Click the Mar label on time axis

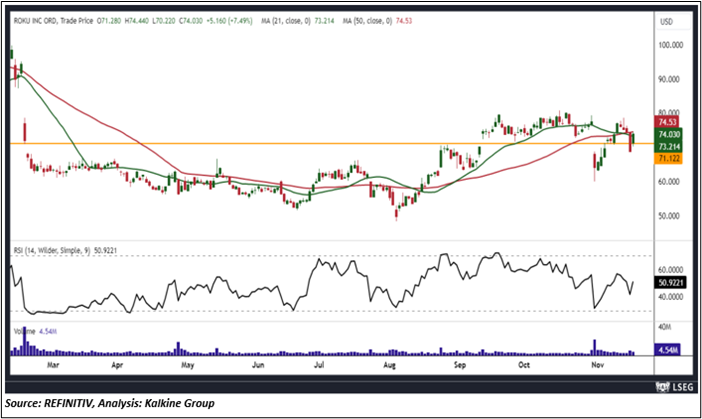53,365
